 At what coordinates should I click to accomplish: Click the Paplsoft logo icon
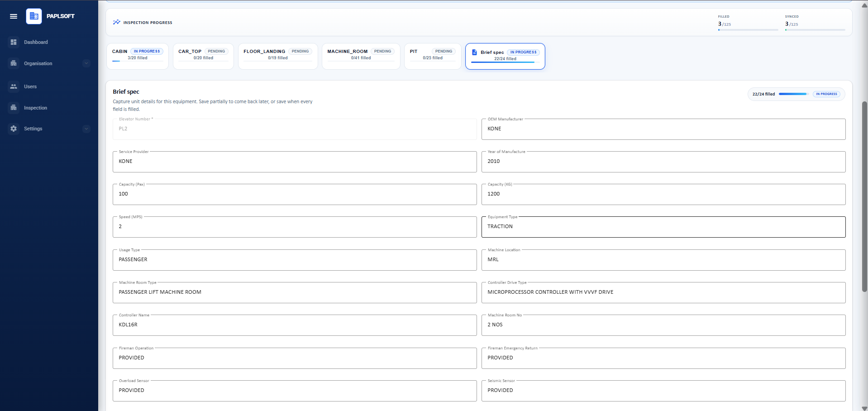click(x=34, y=16)
